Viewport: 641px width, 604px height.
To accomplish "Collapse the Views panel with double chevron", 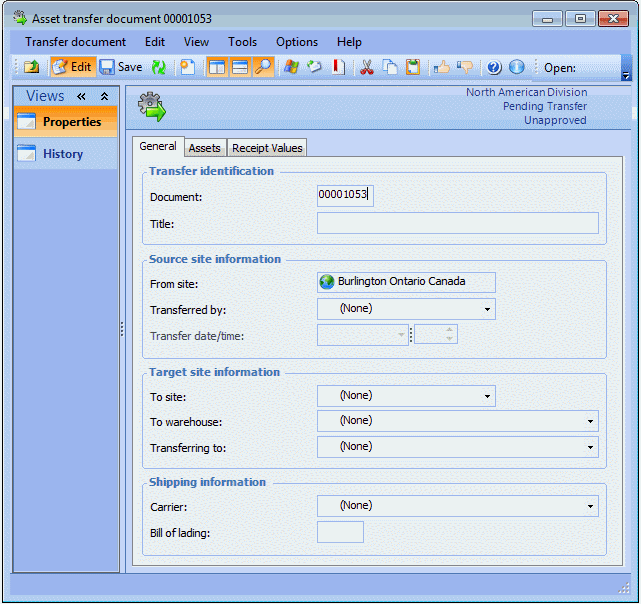I will pos(82,96).
